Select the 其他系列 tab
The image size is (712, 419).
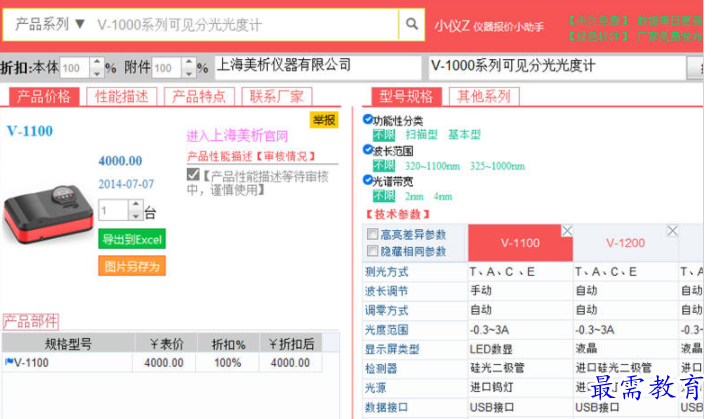[484, 96]
